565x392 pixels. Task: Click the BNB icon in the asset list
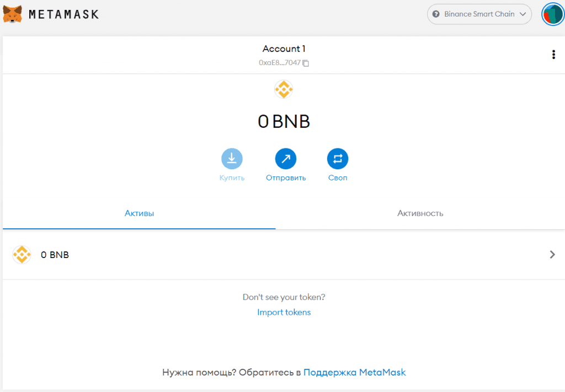click(x=22, y=255)
